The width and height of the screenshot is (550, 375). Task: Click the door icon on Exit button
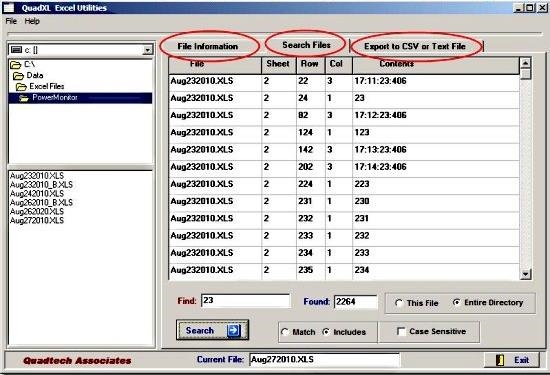[500, 360]
